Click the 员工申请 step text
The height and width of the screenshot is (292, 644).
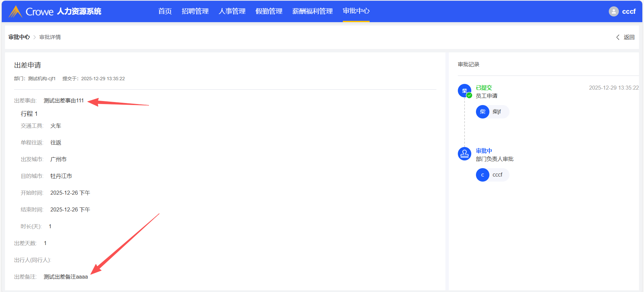[487, 96]
